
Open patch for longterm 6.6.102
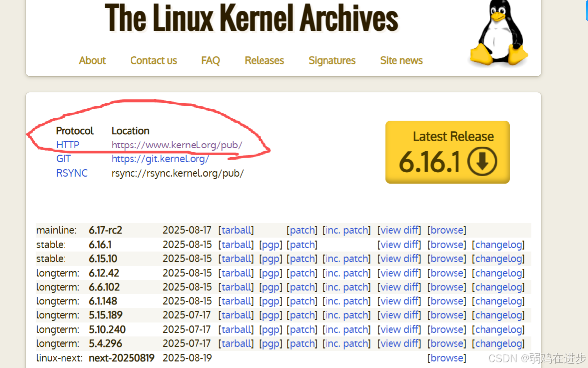[302, 287]
